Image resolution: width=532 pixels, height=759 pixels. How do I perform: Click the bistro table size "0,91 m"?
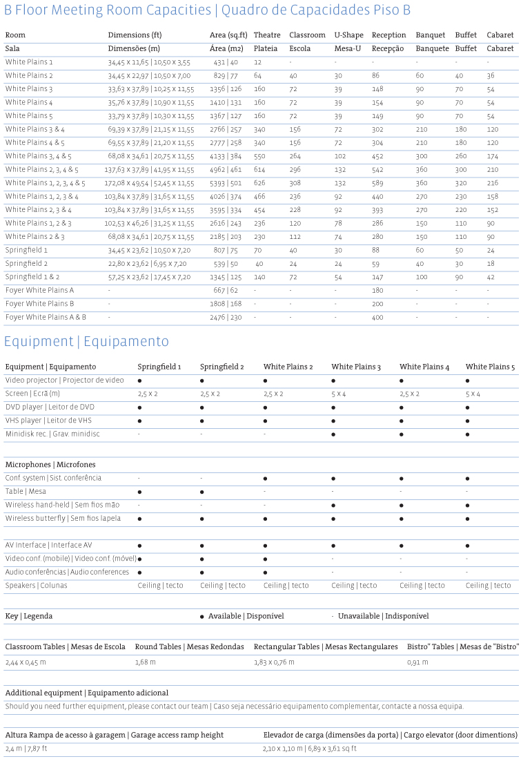418,662
